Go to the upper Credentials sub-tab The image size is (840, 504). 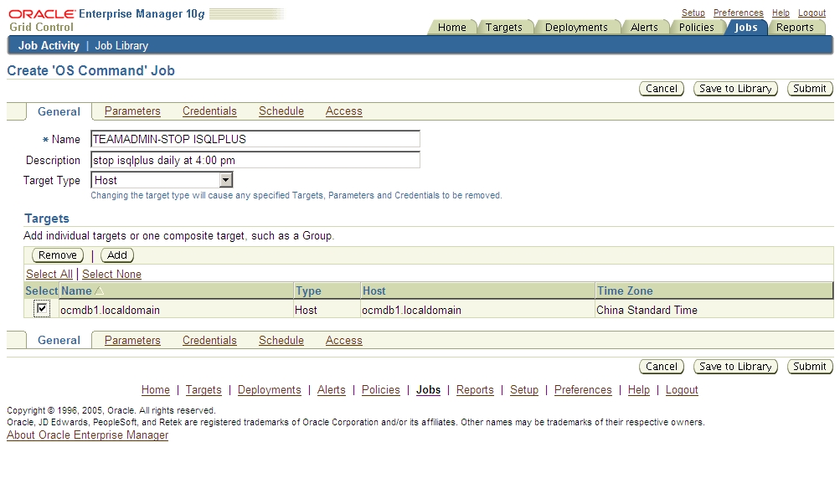click(x=209, y=111)
